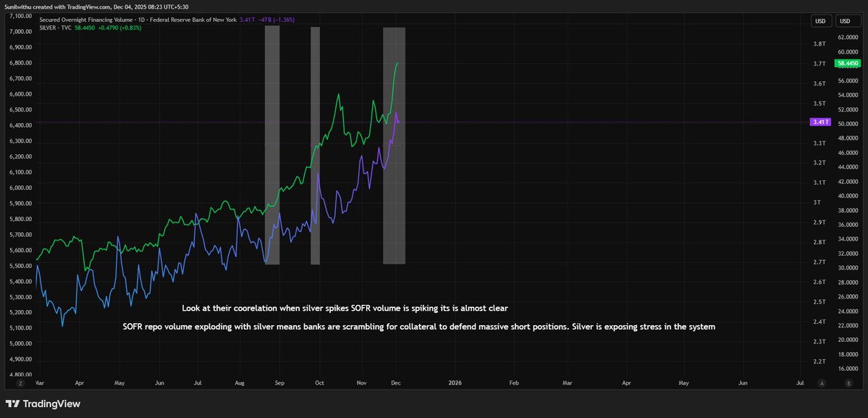
Task: Select the 'B' price scale button
Action: (849, 383)
